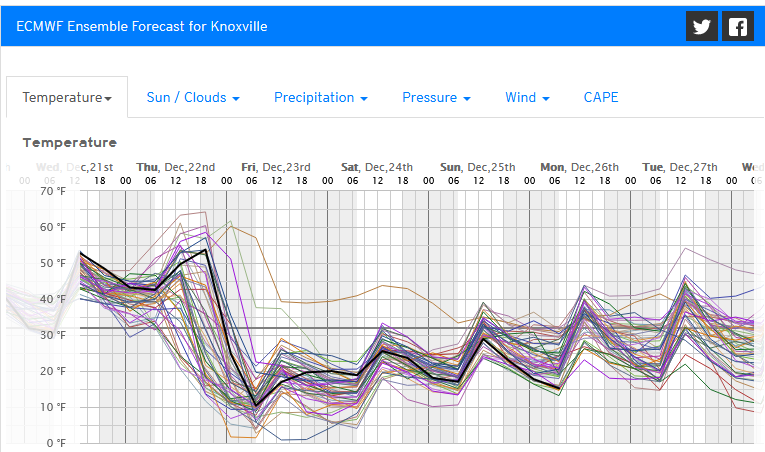This screenshot has height=452, width=765.
Task: Expand the Wind dropdown arrow
Action: 546,99
